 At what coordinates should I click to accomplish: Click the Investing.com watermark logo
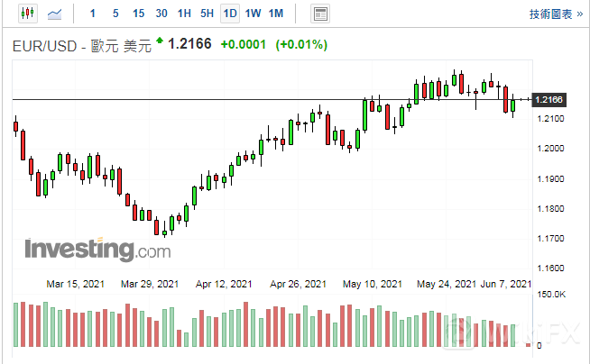(97, 248)
